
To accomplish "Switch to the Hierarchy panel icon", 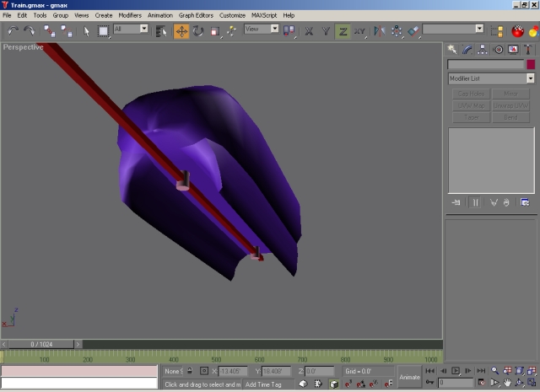I will [x=483, y=50].
